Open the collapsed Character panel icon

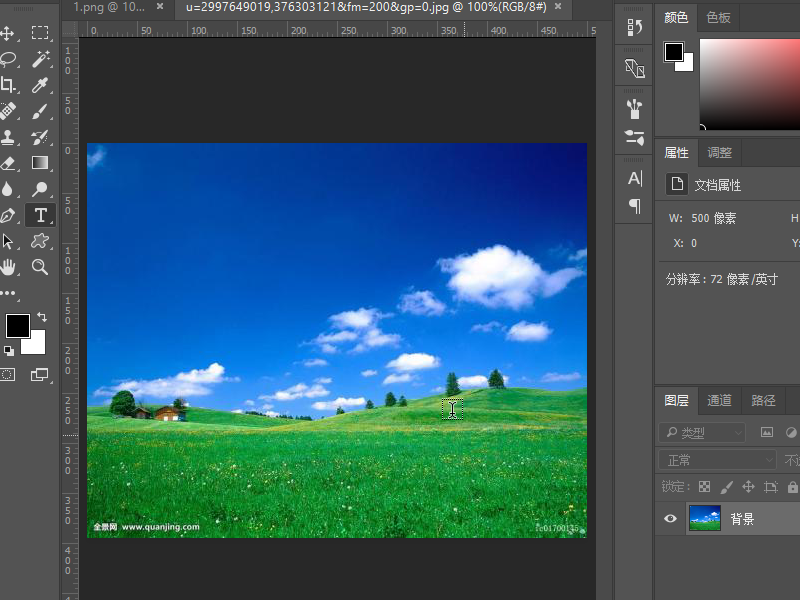[635, 179]
